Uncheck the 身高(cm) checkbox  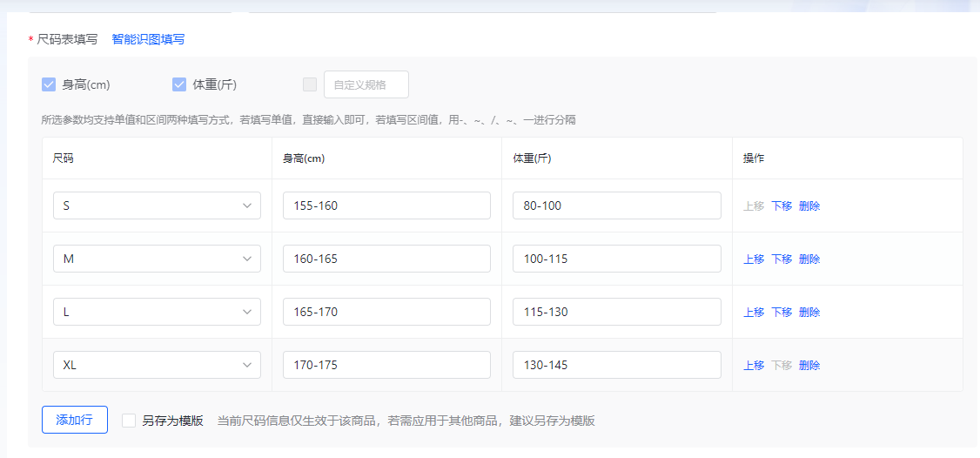click(49, 84)
